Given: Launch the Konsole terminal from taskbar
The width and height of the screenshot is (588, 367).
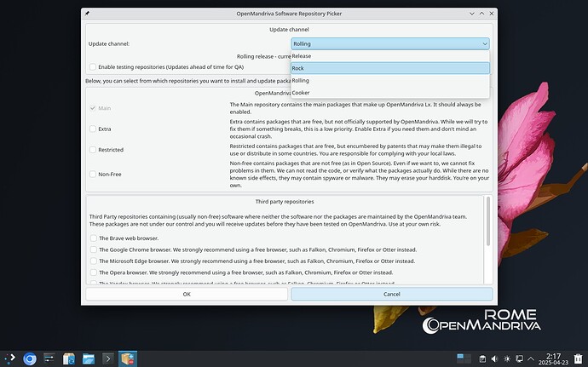Looking at the screenshot, I should tap(108, 358).
